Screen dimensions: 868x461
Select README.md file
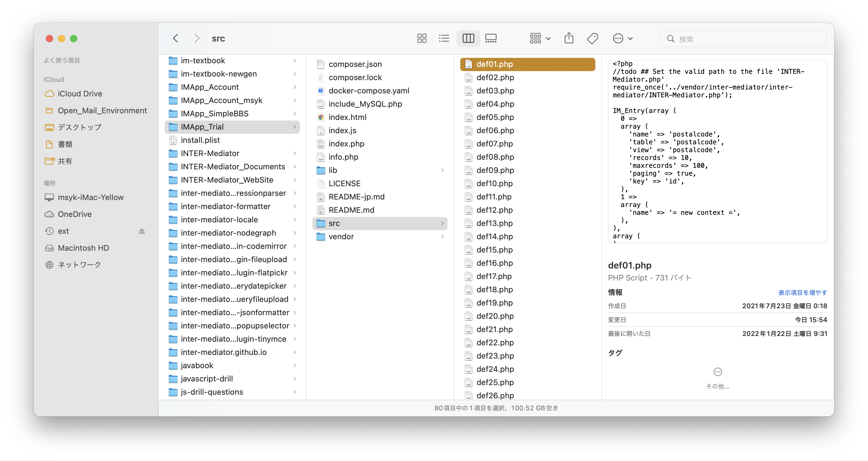[380, 210]
